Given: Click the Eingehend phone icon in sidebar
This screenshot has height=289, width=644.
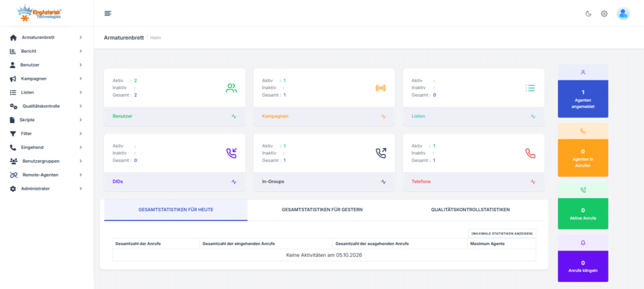Looking at the screenshot, I should 13,148.
